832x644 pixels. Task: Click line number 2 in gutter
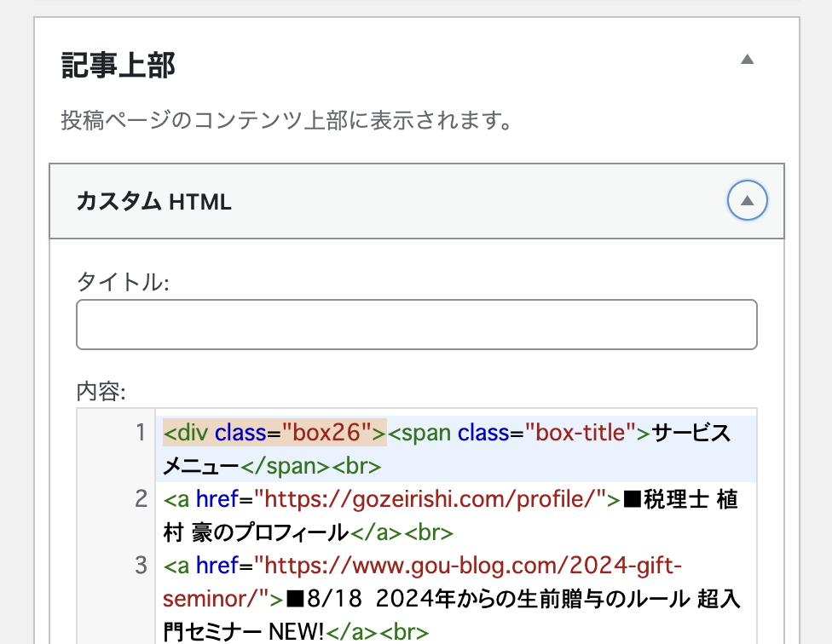click(141, 499)
